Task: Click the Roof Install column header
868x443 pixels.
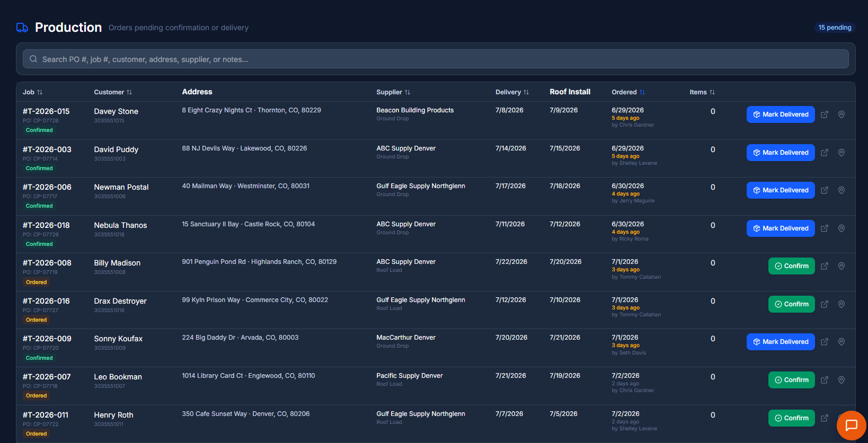Action: pos(570,92)
